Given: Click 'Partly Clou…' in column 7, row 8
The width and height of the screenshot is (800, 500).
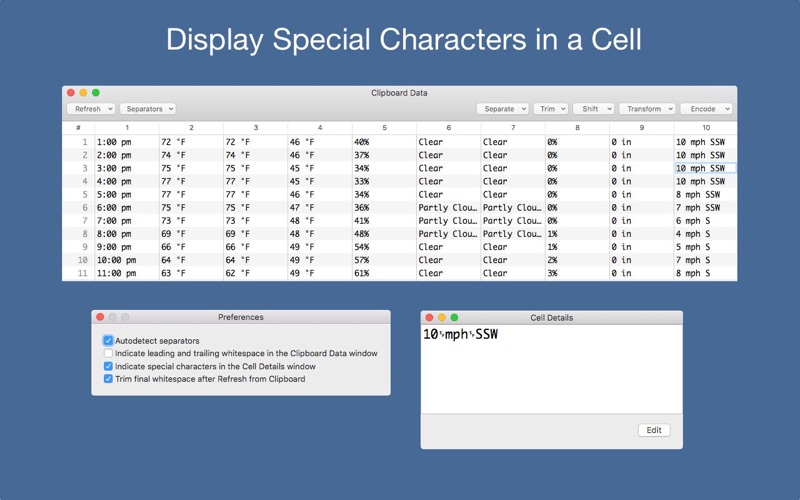Looking at the screenshot, I should (513, 234).
